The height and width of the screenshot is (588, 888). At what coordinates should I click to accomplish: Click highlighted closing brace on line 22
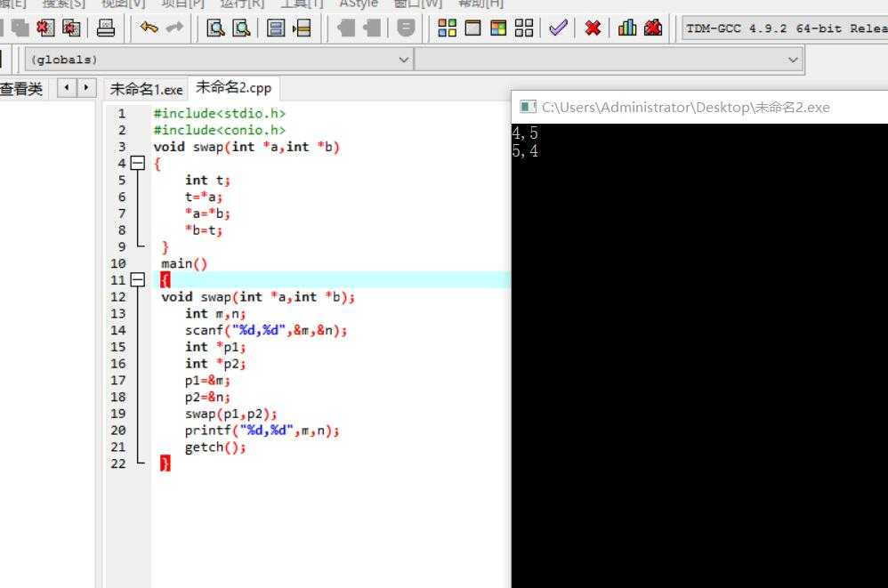[165, 463]
